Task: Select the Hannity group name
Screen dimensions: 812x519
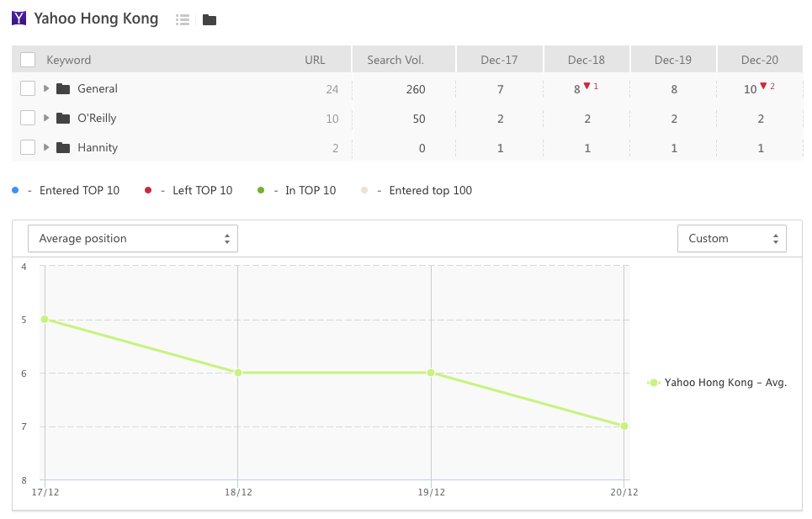Action: coord(98,148)
